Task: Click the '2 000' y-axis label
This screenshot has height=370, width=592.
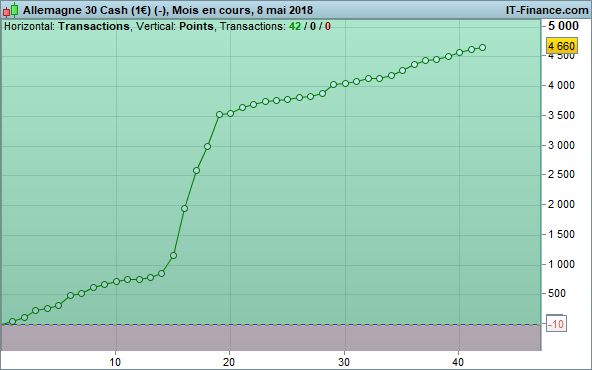Action: point(561,205)
